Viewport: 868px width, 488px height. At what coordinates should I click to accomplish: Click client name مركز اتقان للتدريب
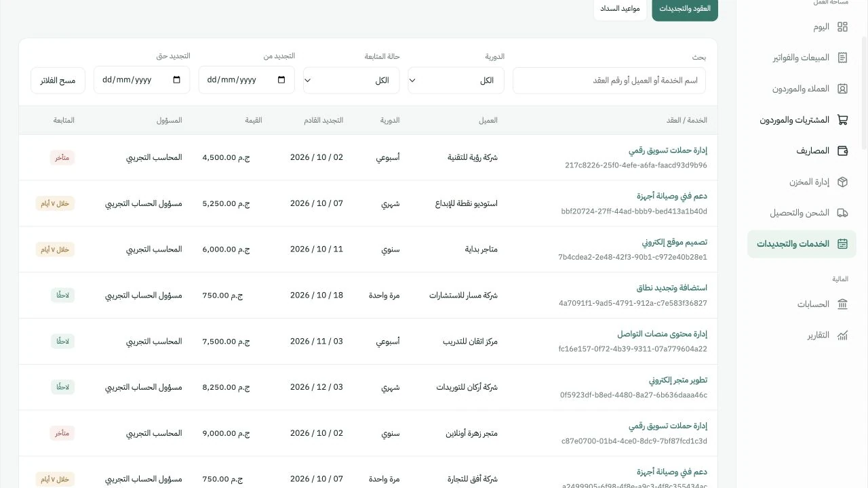[x=470, y=341]
